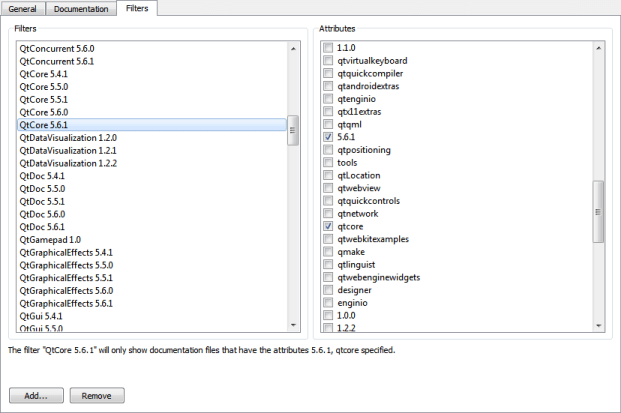
Task: Choose the QtGamepad 1.0 filter
Action: tap(152, 240)
